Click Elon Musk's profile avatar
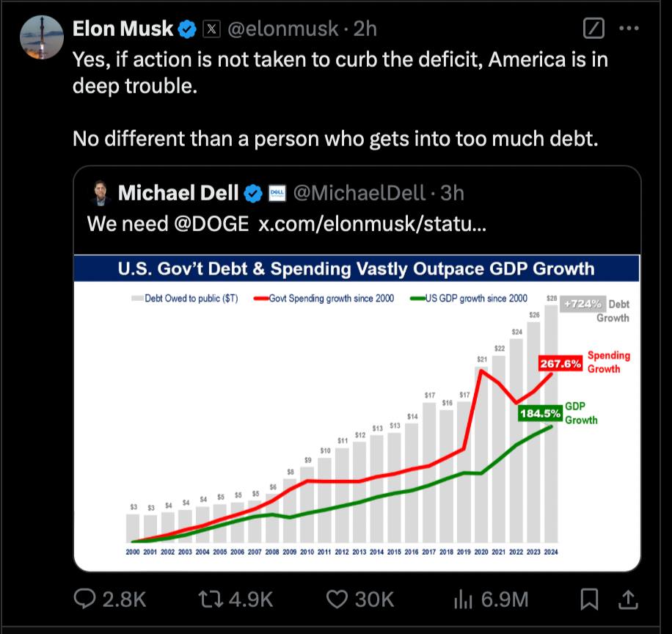 [x=42, y=37]
